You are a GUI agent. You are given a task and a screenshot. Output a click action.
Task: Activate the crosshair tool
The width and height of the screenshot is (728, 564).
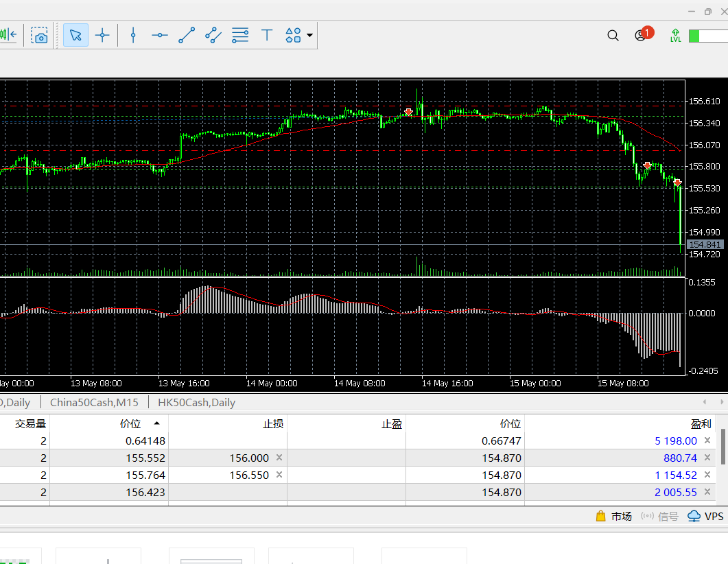click(102, 35)
